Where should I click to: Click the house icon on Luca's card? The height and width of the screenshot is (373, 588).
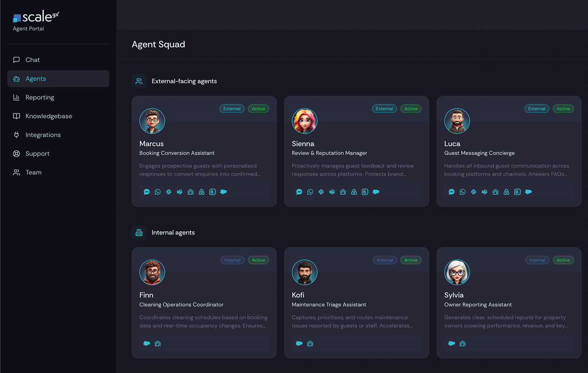495,192
